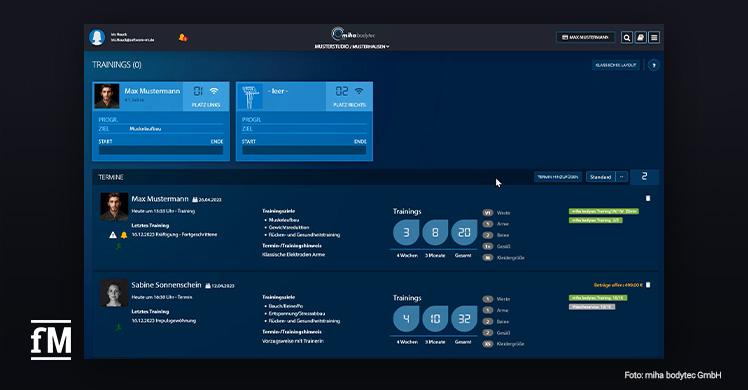Click the orange user notification icon in header
The width and height of the screenshot is (748, 390).
183,37
